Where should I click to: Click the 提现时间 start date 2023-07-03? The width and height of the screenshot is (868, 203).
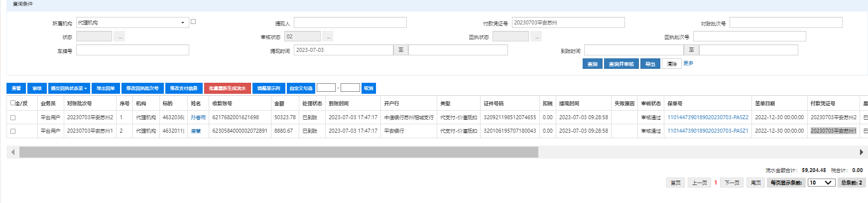point(344,50)
